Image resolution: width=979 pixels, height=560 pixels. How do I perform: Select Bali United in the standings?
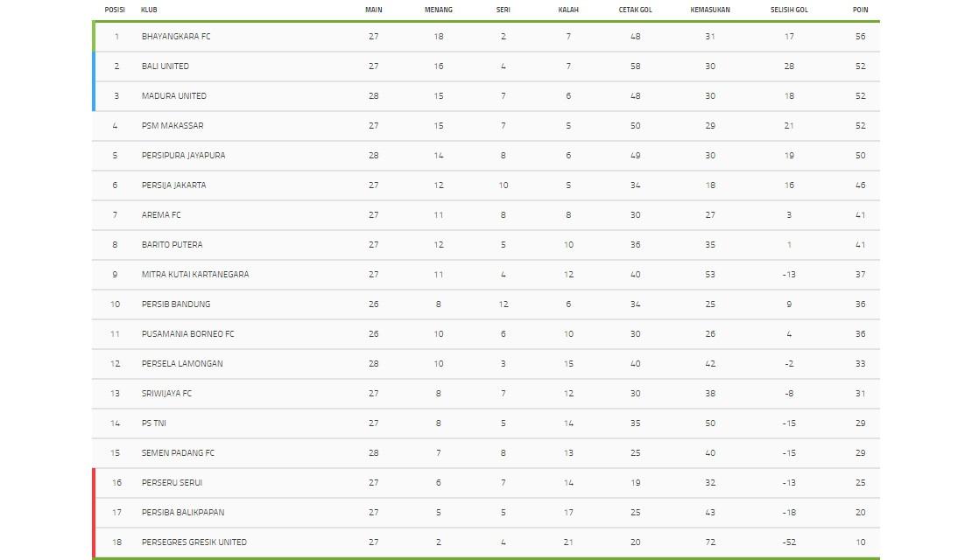(x=166, y=66)
